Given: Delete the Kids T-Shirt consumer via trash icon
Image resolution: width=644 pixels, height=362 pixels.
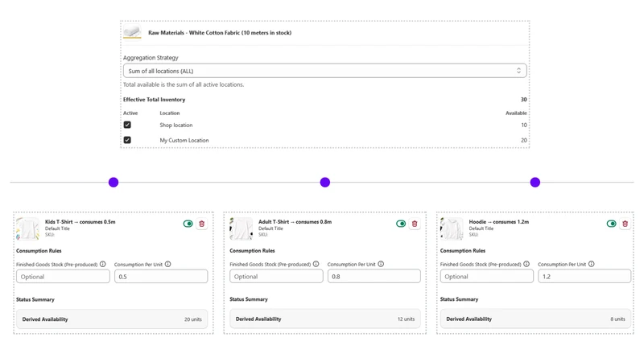Looking at the screenshot, I should 202,224.
